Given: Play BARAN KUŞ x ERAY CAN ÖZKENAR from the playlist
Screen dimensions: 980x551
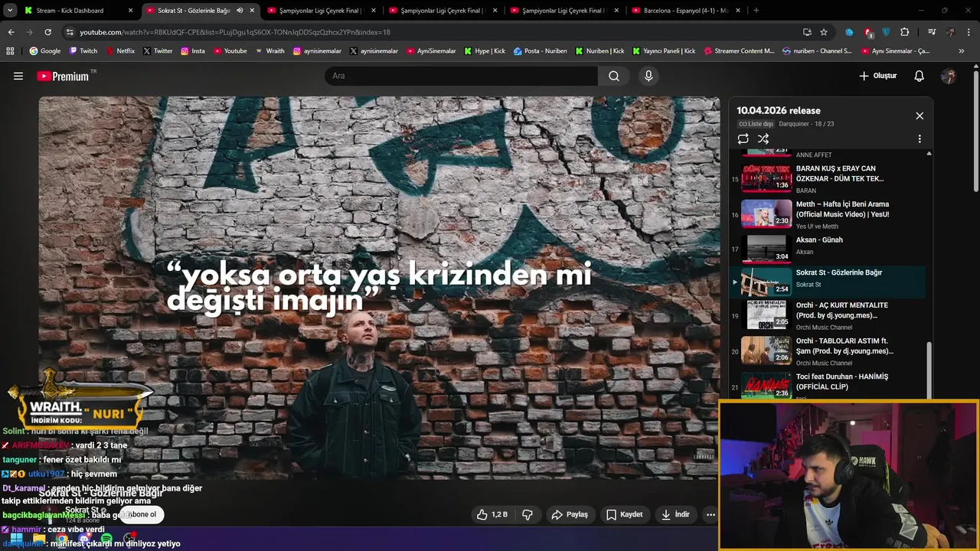Looking at the screenshot, I should [x=828, y=179].
